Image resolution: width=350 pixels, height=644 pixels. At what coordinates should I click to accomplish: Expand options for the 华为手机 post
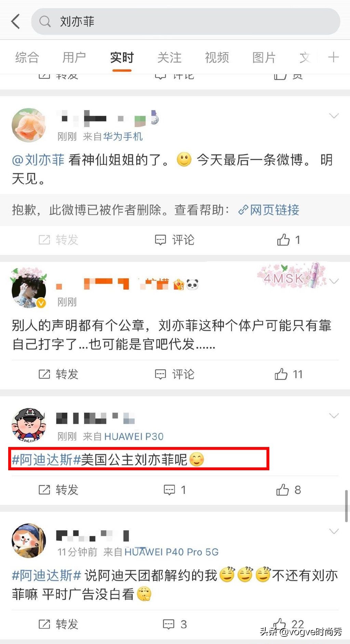tap(334, 116)
